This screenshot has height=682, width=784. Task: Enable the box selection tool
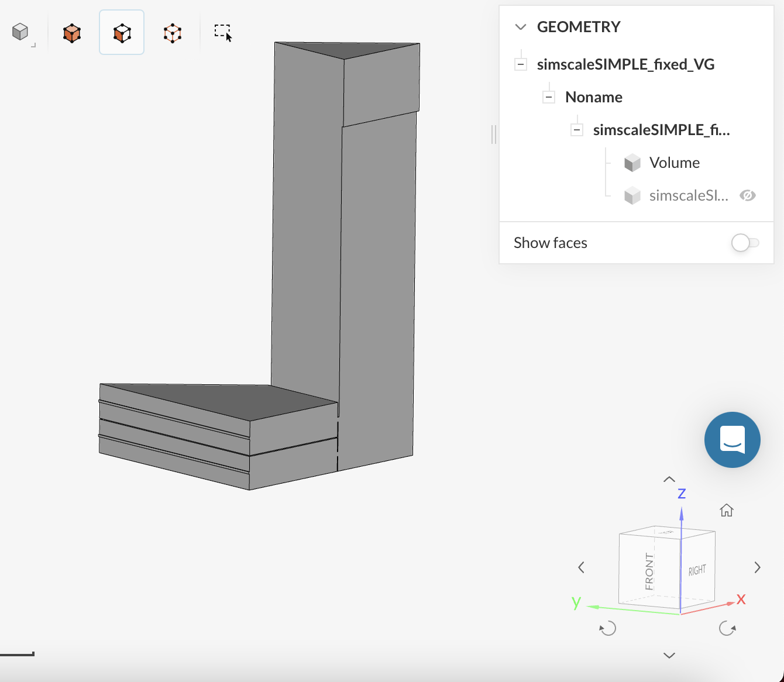click(x=223, y=33)
